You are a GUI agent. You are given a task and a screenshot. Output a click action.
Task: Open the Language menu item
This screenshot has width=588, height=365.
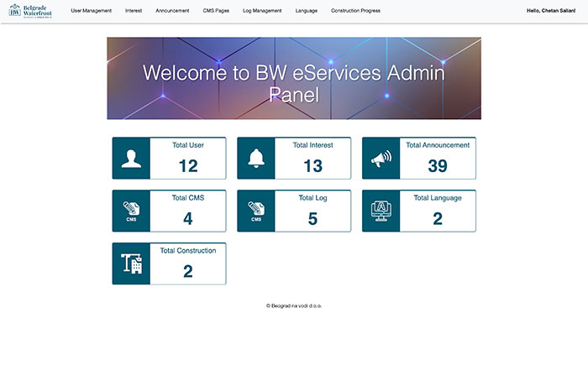coord(307,11)
